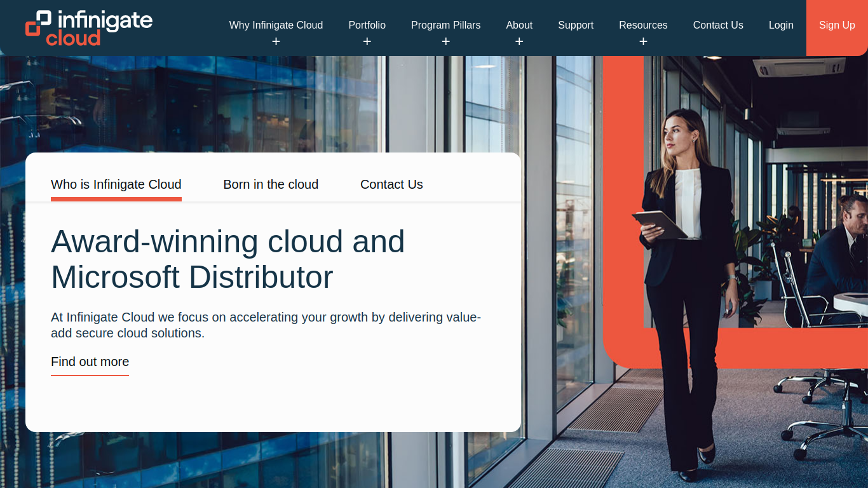Switch to the Born in the cloud tab
Image resolution: width=868 pixels, height=488 pixels.
point(271,185)
